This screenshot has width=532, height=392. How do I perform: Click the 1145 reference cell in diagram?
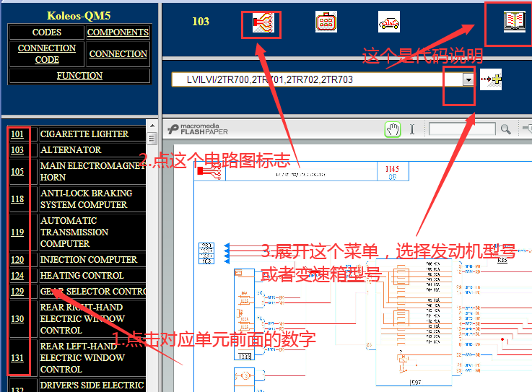392,172
